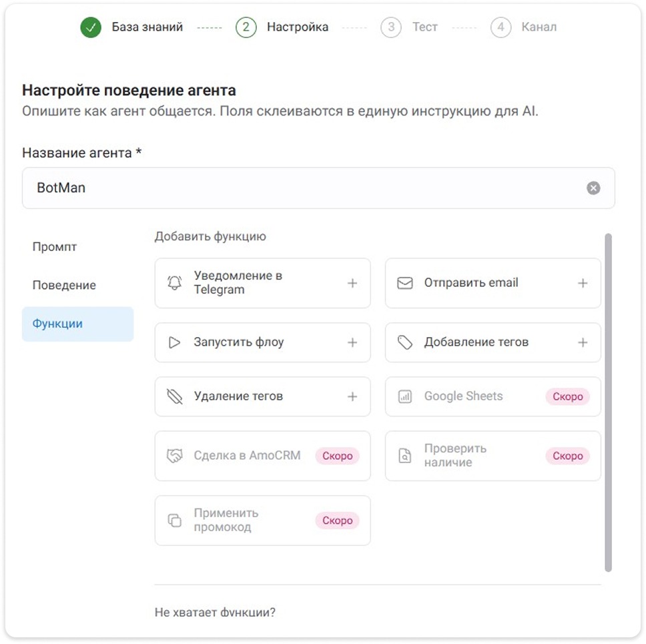This screenshot has height=644, width=646.
Task: Click the tag icon for Добавление тегов
Action: pyautogui.click(x=404, y=342)
